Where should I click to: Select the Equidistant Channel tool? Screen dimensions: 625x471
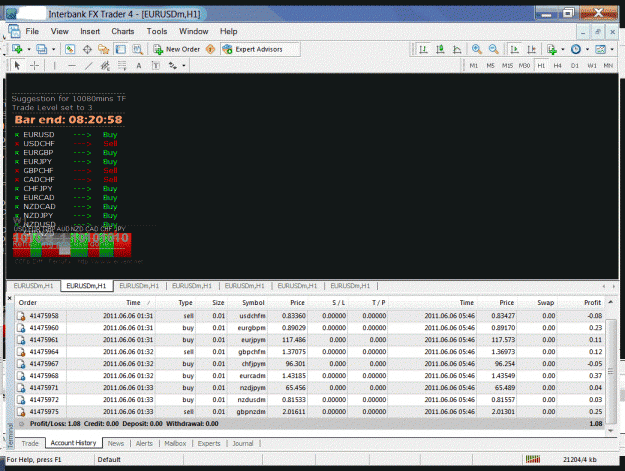pos(105,66)
